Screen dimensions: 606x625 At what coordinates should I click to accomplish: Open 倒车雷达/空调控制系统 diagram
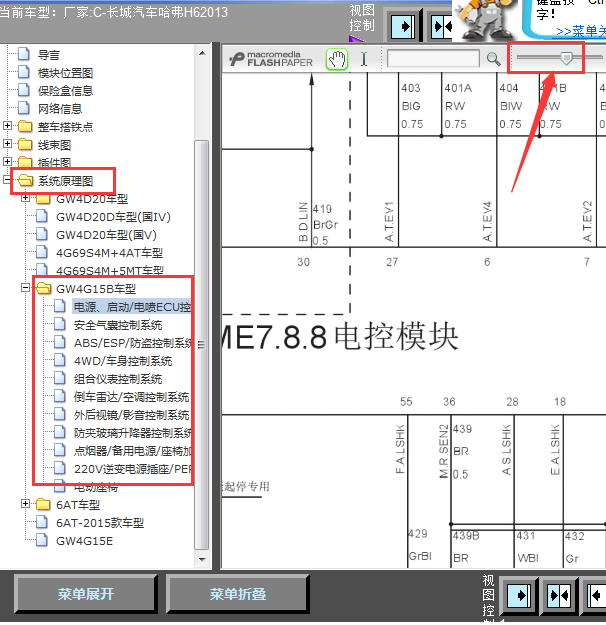(131, 397)
